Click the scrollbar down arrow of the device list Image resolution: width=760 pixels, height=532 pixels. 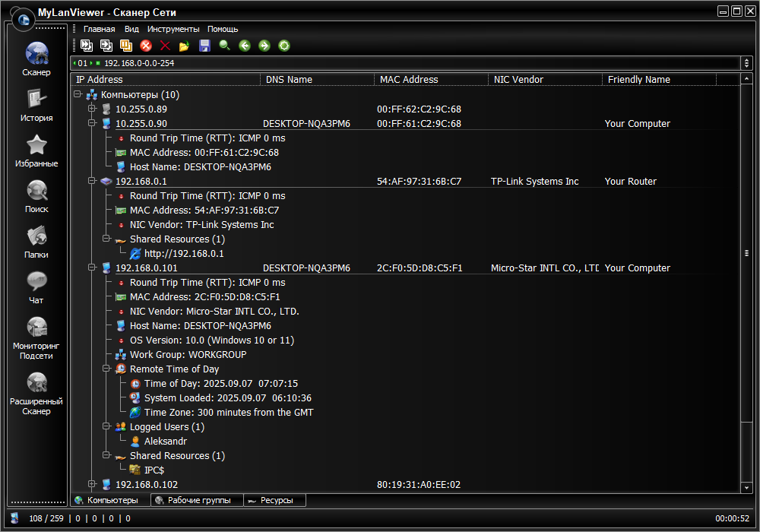tap(746, 488)
